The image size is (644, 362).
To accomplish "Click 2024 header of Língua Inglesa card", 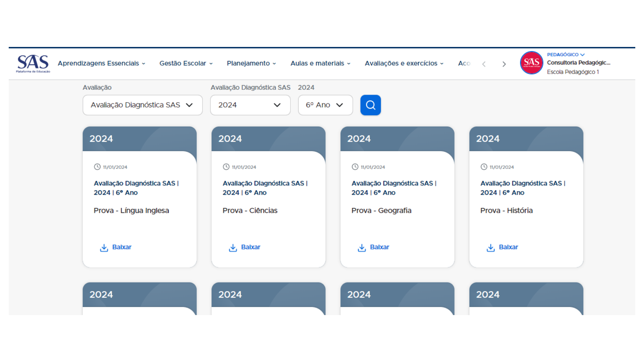I will [101, 139].
